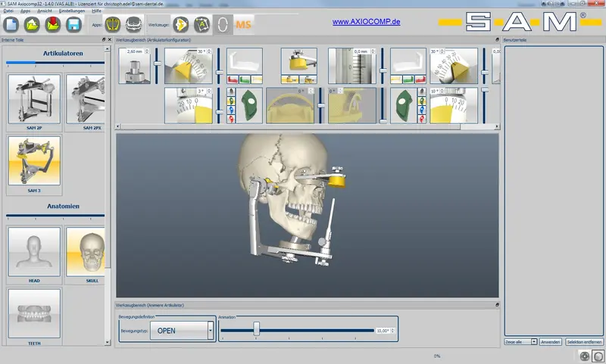Click the Anwenden button
Screen dimensions: 606x364
pyautogui.click(x=551, y=341)
